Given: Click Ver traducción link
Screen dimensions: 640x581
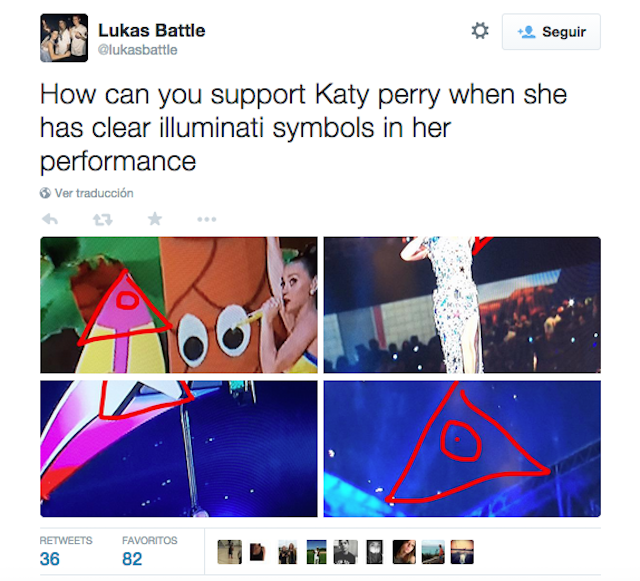Looking at the screenshot, I should (x=94, y=193).
